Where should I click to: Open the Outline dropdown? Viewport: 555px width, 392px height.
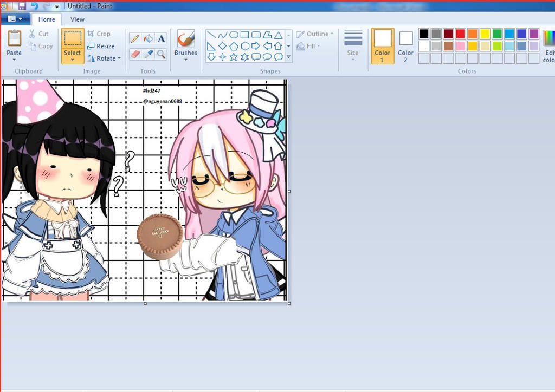pyautogui.click(x=315, y=34)
